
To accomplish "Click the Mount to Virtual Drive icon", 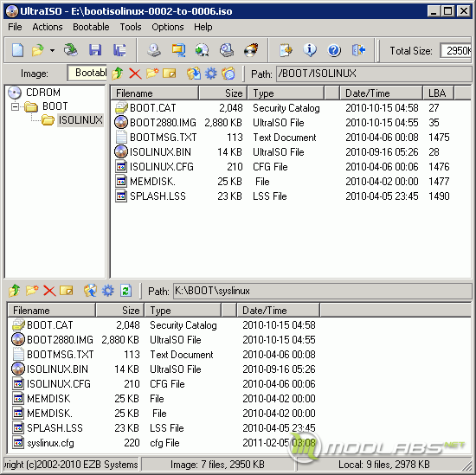I will [x=227, y=50].
